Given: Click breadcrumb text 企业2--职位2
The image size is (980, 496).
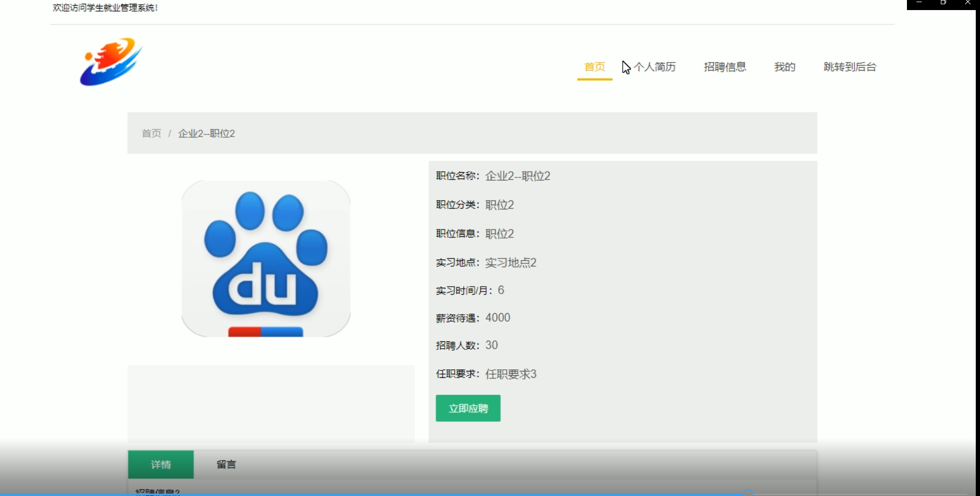Looking at the screenshot, I should point(206,134).
